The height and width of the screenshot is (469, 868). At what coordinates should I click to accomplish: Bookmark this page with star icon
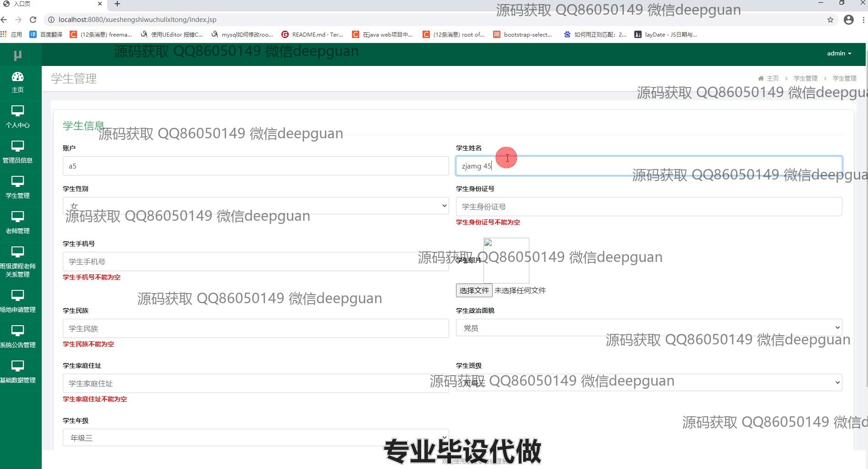(830, 20)
